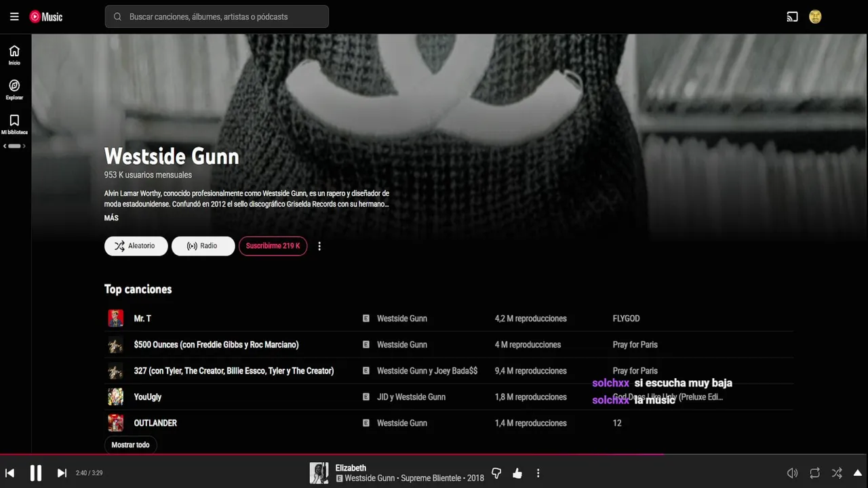Go to Inicio in the sidebar
The height and width of the screenshot is (488, 868).
(14, 55)
